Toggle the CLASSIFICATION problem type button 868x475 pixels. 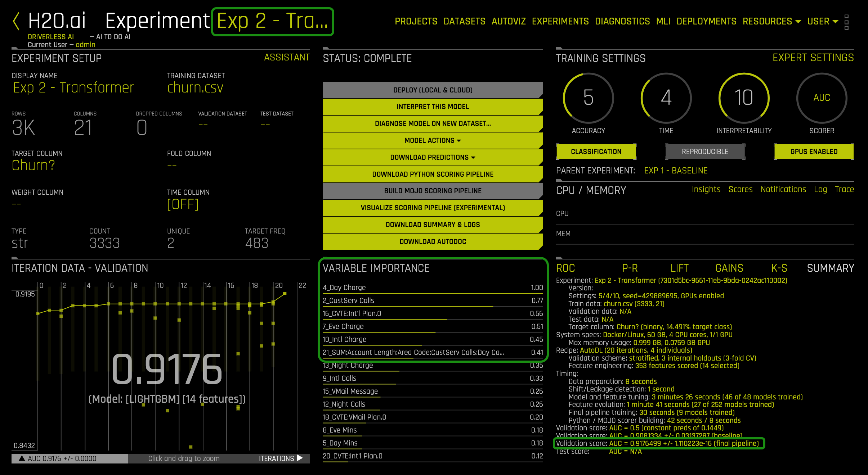[596, 151]
